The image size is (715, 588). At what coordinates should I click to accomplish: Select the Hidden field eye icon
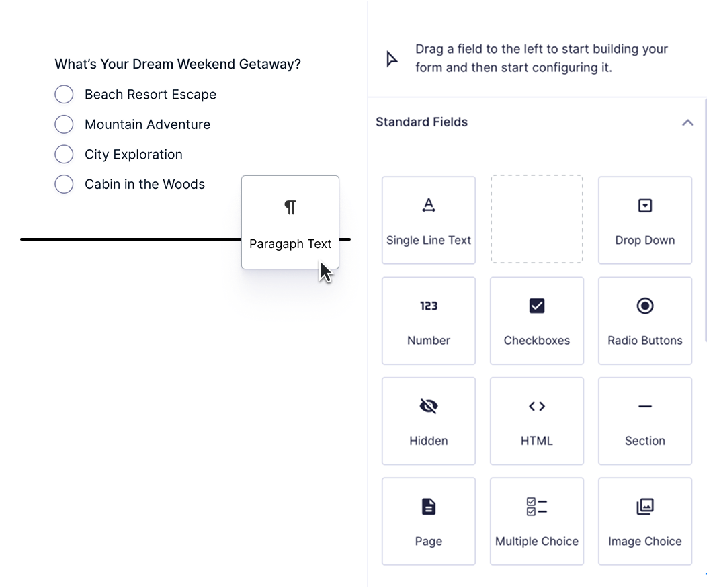click(x=429, y=406)
